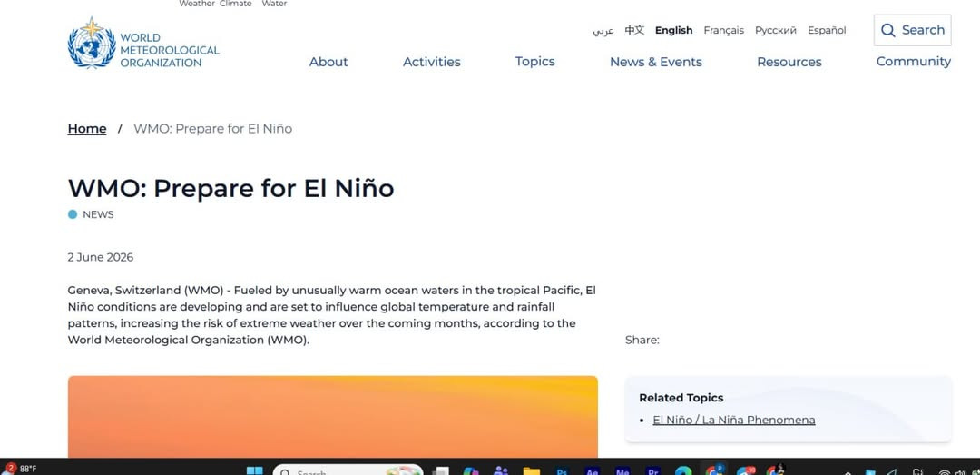
Task: Open the Activities menu
Action: (x=432, y=62)
